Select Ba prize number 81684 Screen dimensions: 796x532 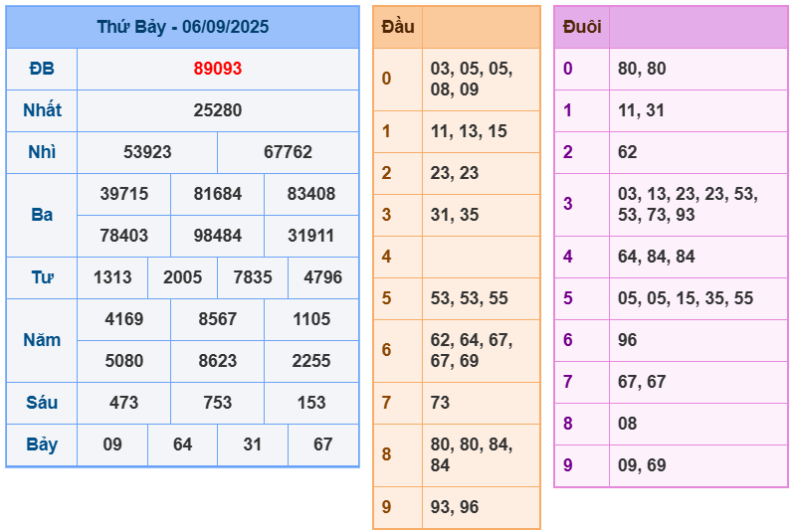217,194
